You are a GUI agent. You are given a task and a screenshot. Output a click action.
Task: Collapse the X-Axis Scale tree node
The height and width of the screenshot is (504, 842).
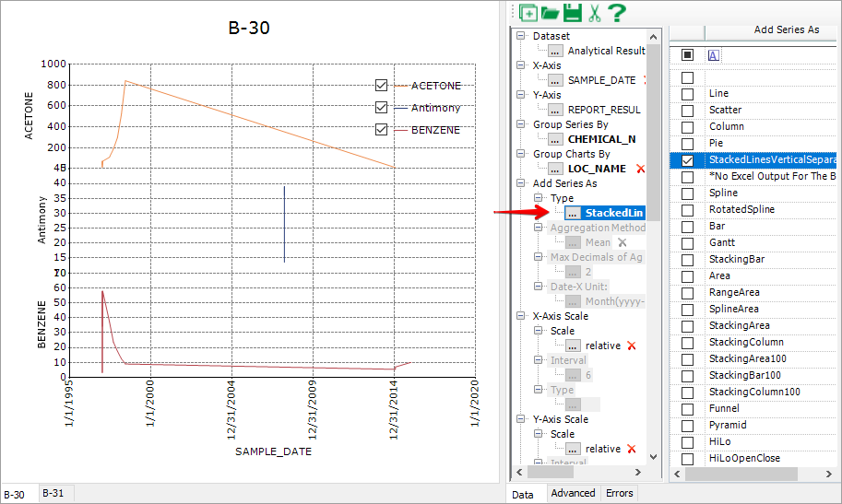click(522, 316)
